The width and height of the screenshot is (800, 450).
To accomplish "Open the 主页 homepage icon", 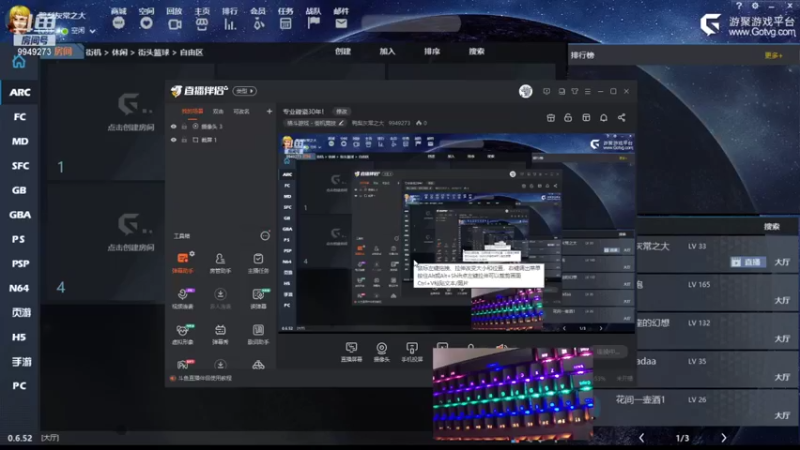I will click(x=202, y=23).
